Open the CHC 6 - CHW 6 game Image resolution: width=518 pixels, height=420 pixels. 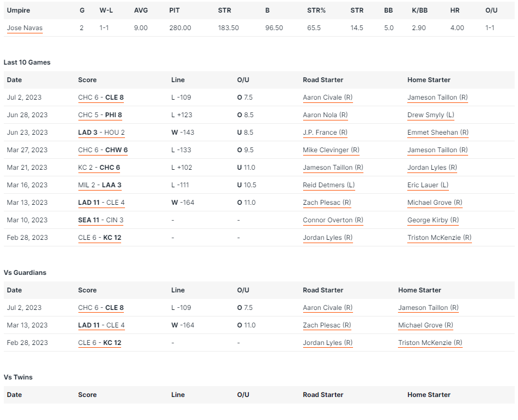pos(103,150)
